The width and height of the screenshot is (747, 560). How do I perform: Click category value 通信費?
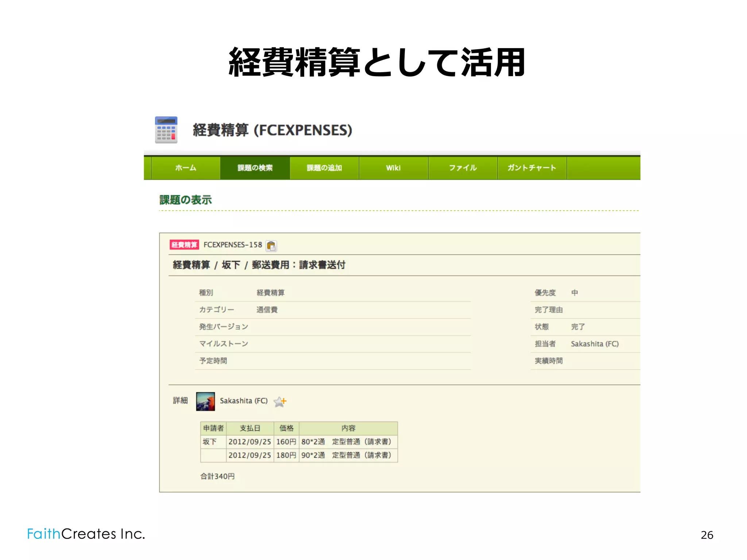tap(267, 310)
